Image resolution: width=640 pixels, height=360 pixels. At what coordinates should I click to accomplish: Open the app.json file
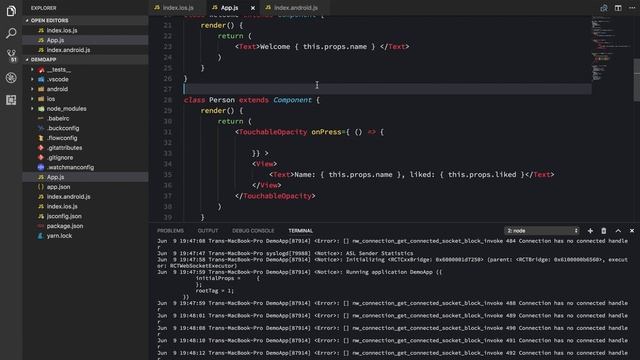86,187
